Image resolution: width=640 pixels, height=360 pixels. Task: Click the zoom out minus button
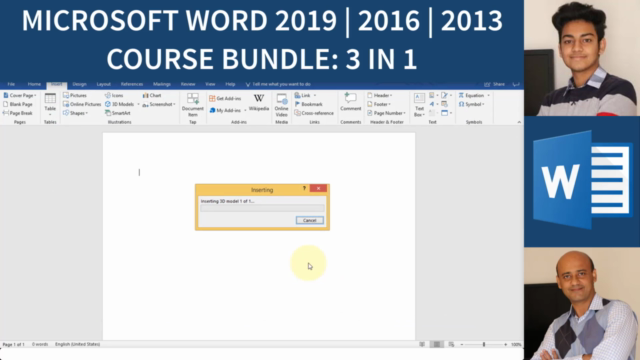point(462,344)
